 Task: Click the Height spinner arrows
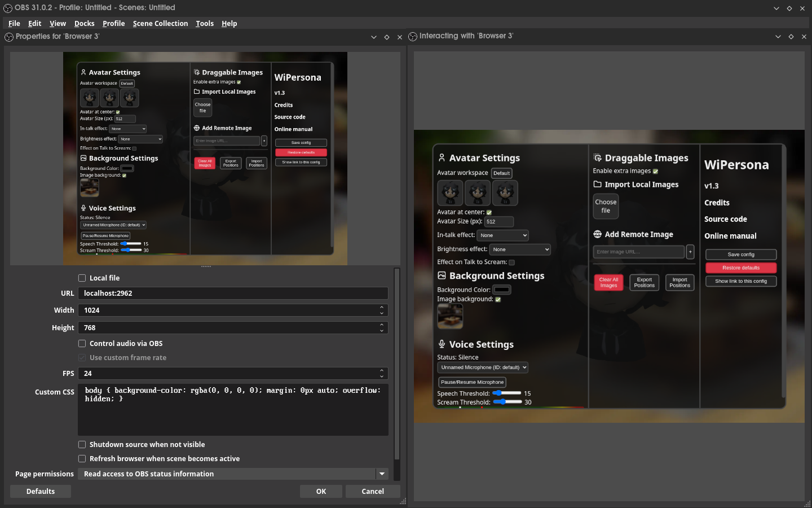(382, 328)
